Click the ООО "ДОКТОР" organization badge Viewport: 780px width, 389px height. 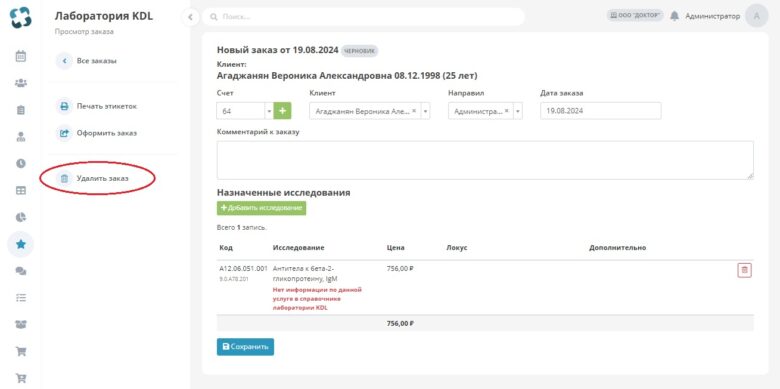(635, 15)
